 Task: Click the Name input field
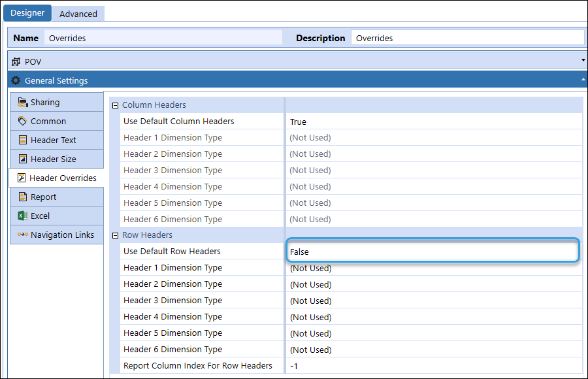coord(163,38)
